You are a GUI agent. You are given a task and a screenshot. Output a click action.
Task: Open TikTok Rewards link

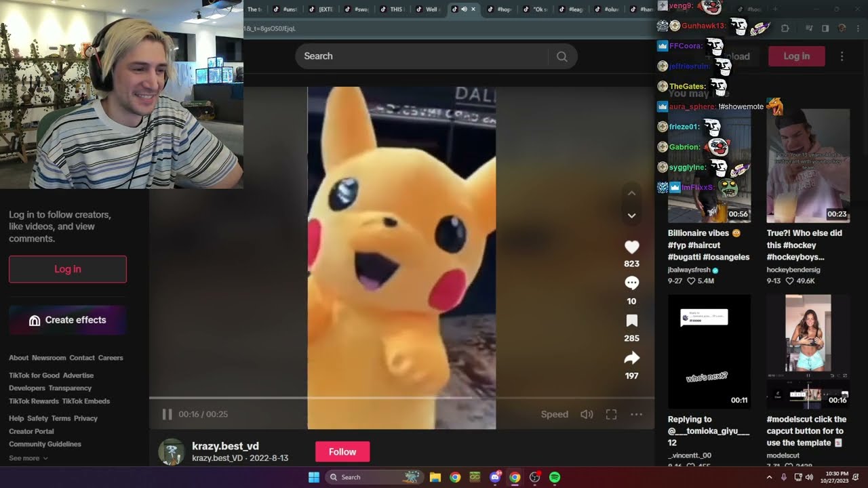tap(34, 401)
